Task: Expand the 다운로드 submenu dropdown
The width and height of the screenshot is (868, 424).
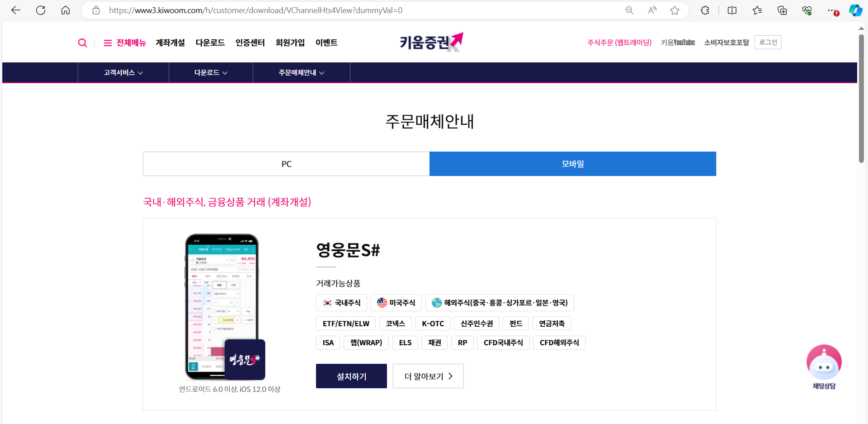Action: tap(211, 72)
